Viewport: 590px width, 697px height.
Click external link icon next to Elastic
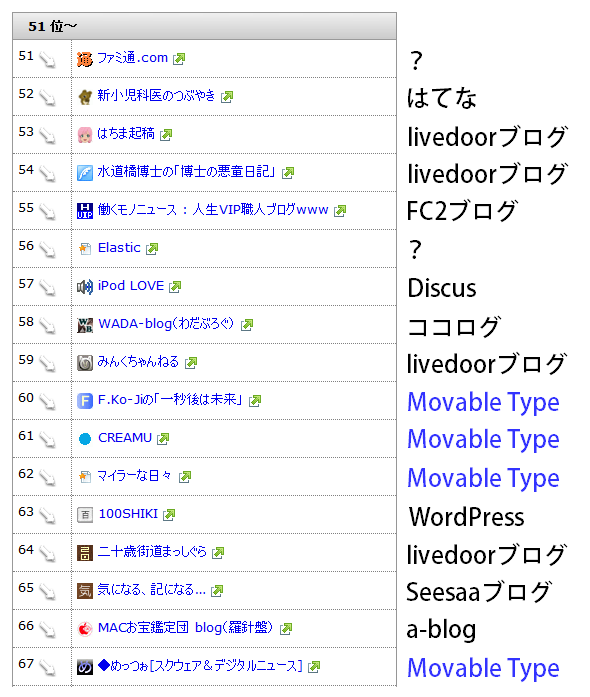(x=152, y=248)
